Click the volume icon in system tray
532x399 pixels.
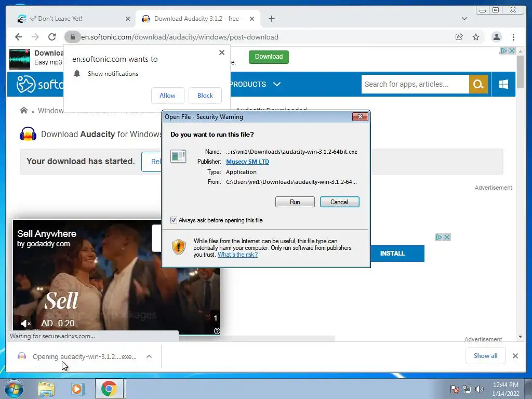(480, 389)
